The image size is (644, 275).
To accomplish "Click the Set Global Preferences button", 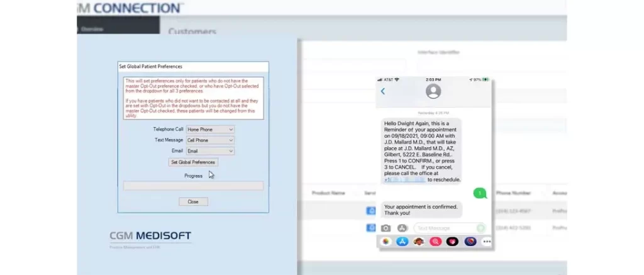I will point(193,162).
